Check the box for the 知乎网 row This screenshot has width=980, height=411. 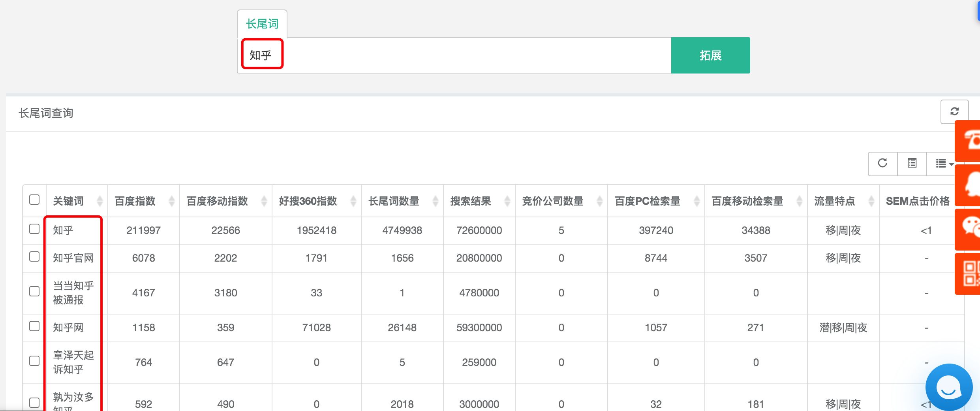[34, 326]
